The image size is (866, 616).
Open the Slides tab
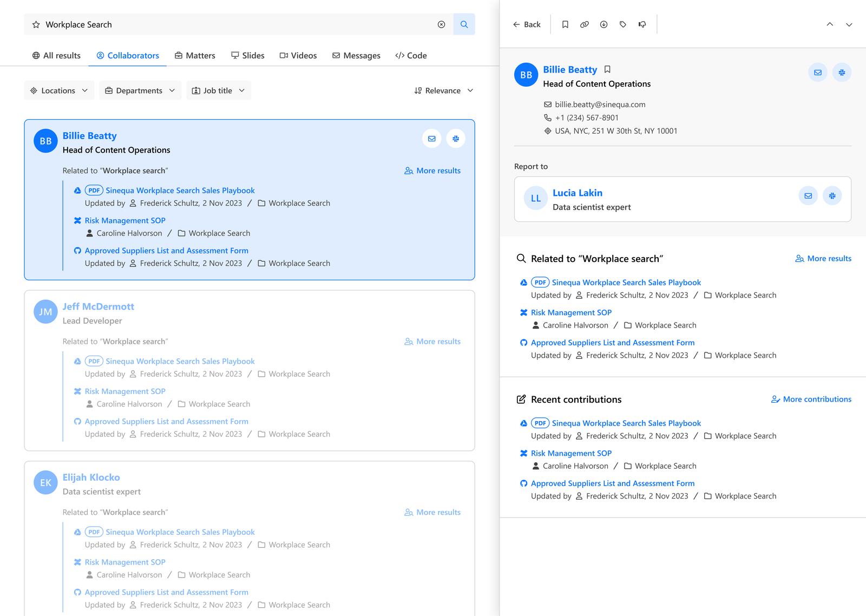(x=247, y=55)
